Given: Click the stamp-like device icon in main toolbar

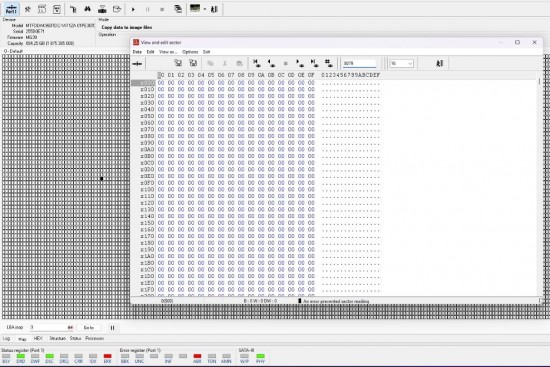Looking at the screenshot, I should 102,9.
